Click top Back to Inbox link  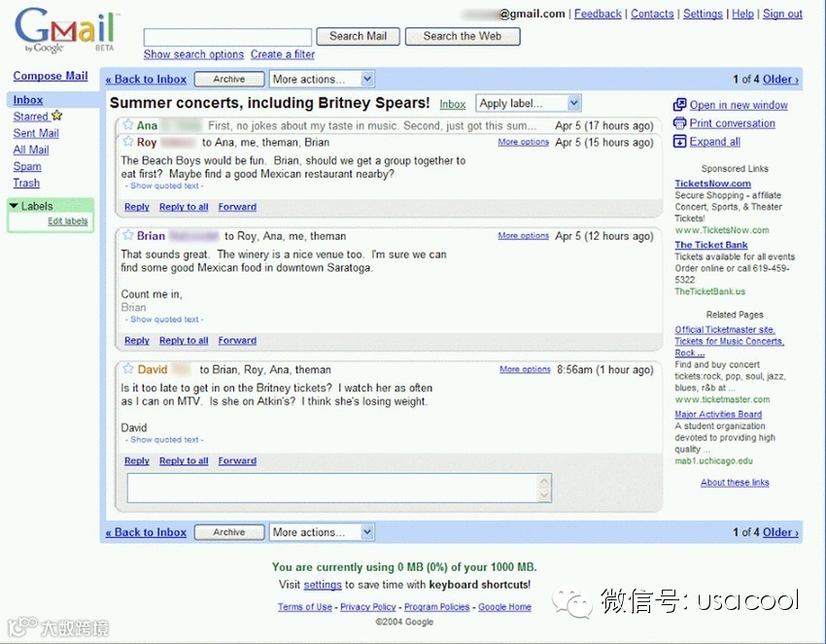click(x=146, y=79)
